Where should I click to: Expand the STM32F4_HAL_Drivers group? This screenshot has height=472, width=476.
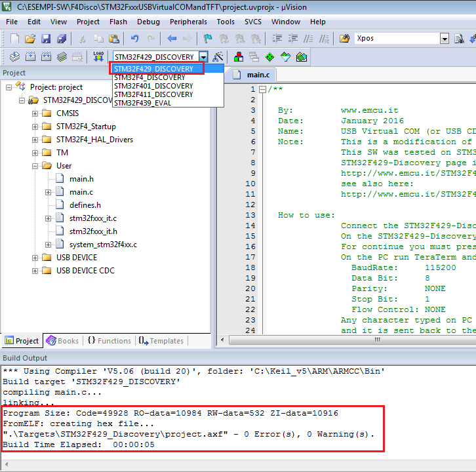[35, 140]
